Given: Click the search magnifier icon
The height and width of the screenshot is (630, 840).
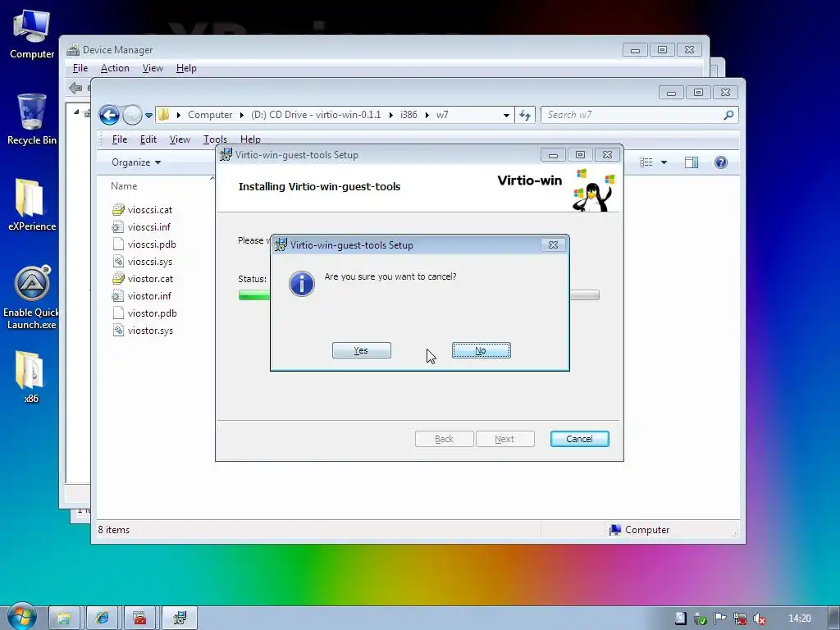Looking at the screenshot, I should 728,115.
